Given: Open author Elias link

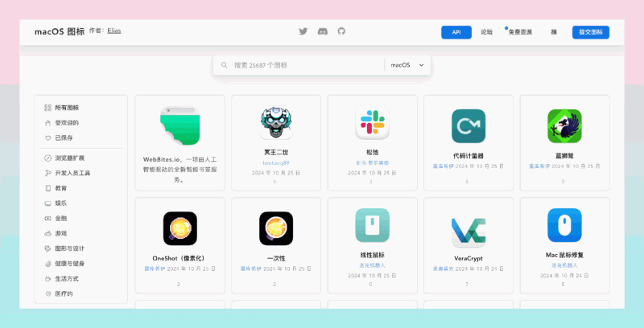Looking at the screenshot, I should [x=114, y=31].
